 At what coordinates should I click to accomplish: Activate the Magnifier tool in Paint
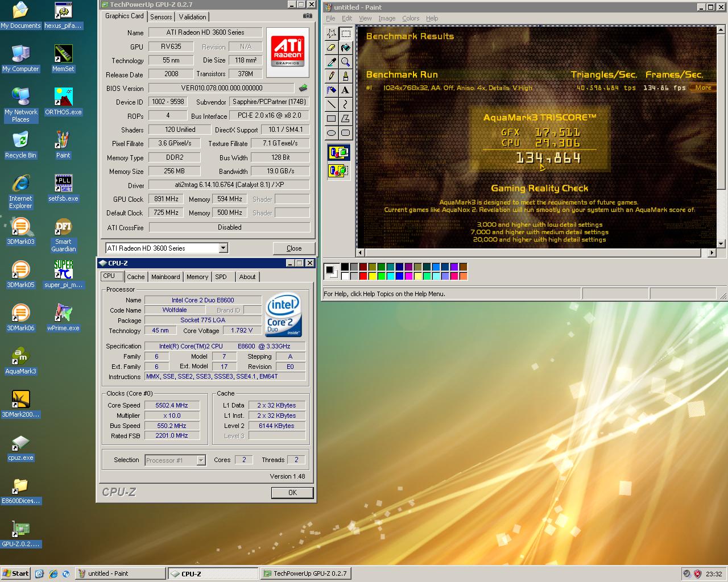click(x=346, y=62)
